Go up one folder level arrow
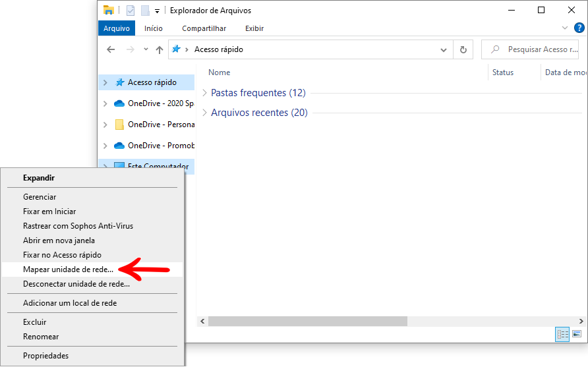Screen dimensions: 588x367 tap(160, 49)
